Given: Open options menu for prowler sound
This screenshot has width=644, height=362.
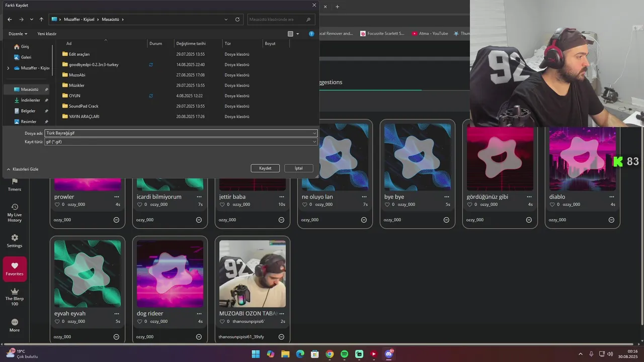Looking at the screenshot, I should (117, 197).
